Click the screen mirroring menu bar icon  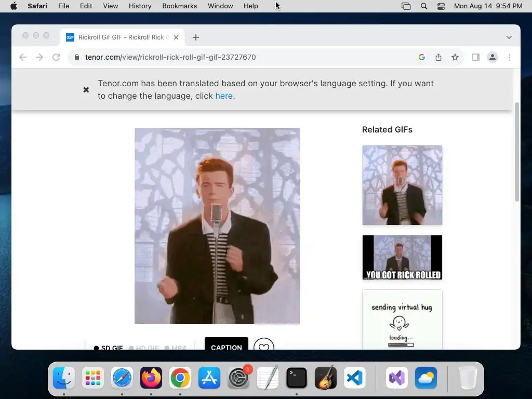tap(406, 6)
